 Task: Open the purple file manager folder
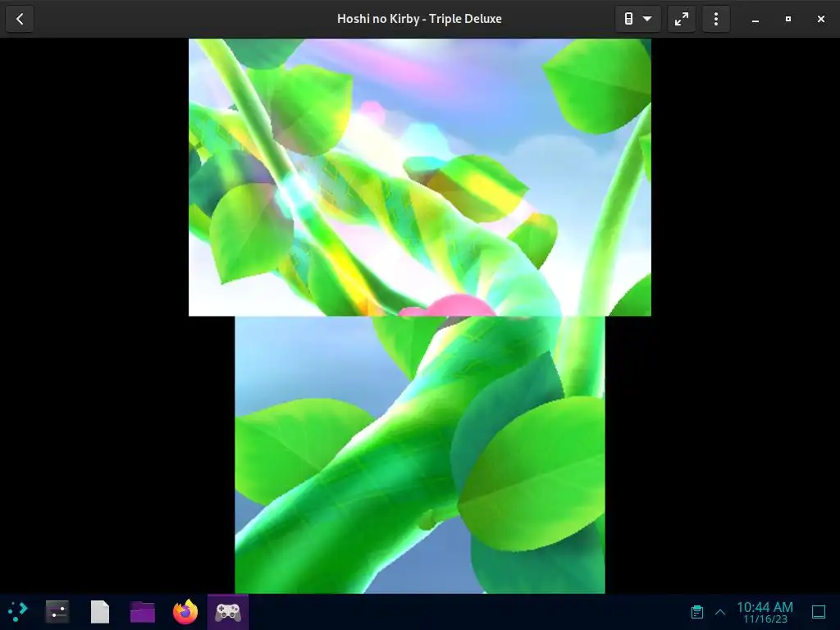click(x=143, y=611)
